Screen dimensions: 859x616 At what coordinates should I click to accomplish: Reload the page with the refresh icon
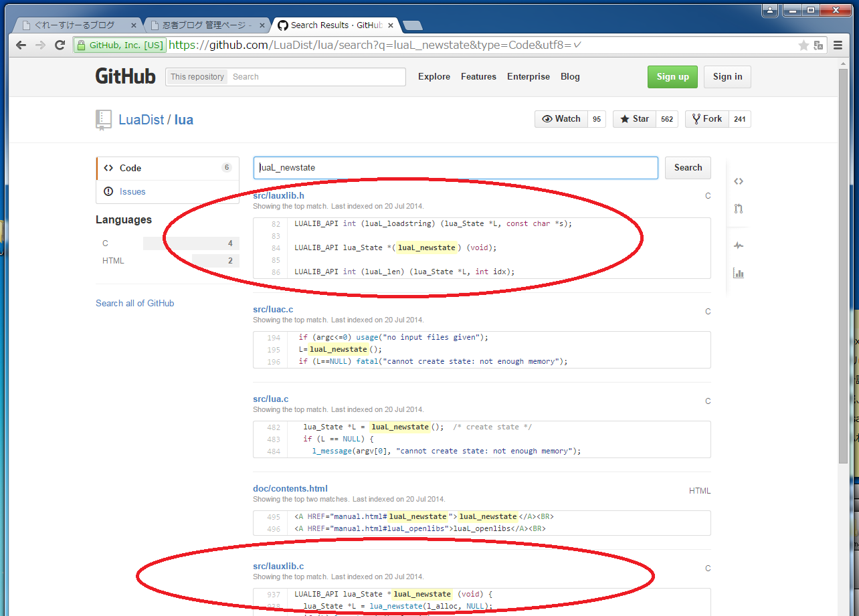tap(60, 45)
